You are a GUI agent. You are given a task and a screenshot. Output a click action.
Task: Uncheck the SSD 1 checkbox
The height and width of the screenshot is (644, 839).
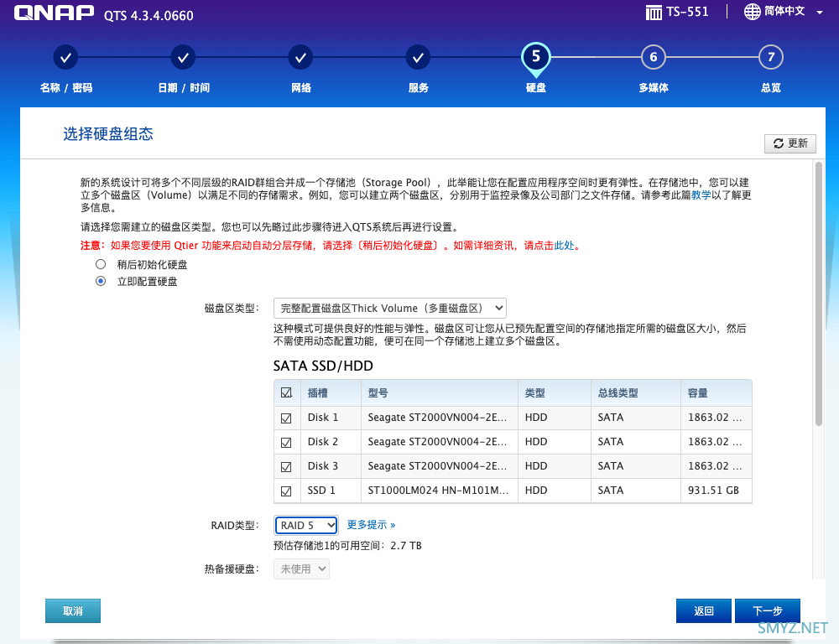tap(286, 491)
